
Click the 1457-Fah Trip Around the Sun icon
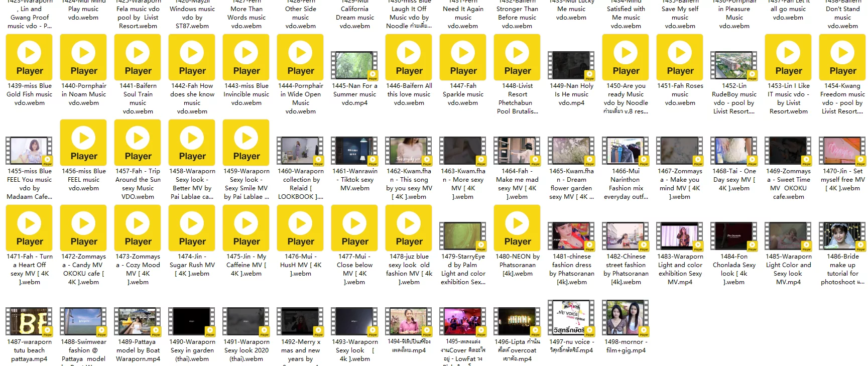click(138, 143)
